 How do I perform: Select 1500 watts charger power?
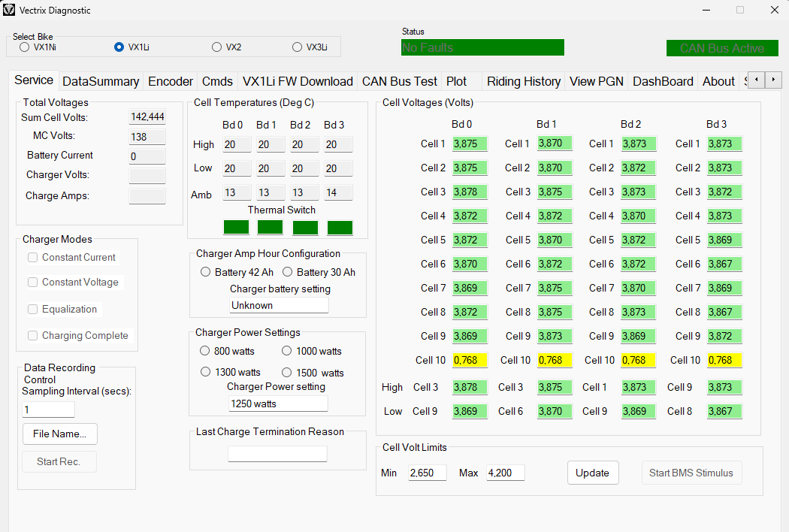(286, 373)
